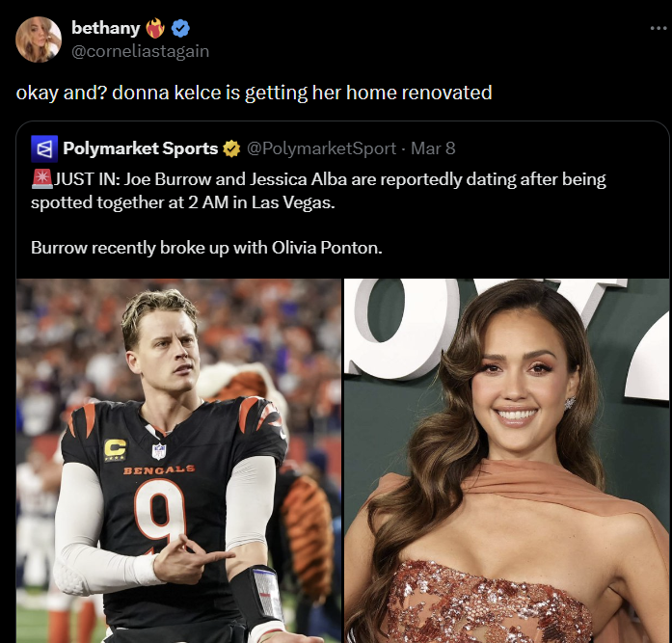Viewport: 672px width, 643px height.
Task: Visit the @corneliastagain handle
Action: [140, 51]
